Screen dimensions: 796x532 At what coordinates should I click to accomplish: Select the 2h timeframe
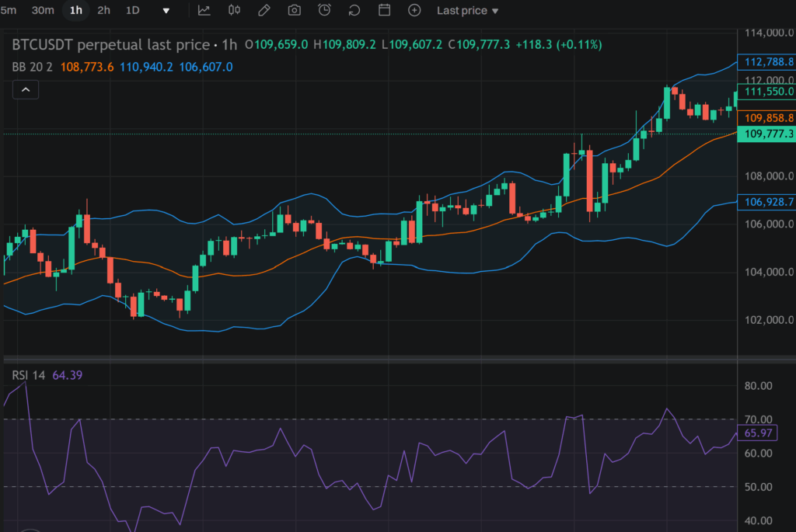pyautogui.click(x=103, y=10)
